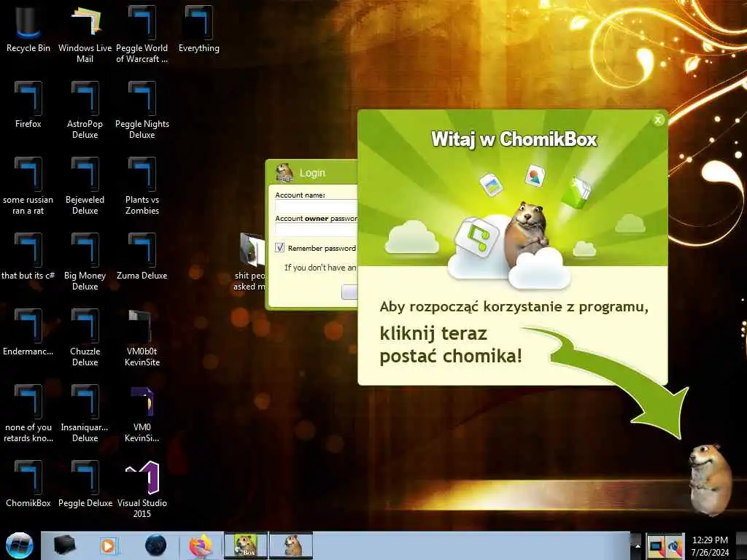Switch to ChomikBox Box taskbar window
Image resolution: width=747 pixels, height=560 pixels.
[246, 545]
